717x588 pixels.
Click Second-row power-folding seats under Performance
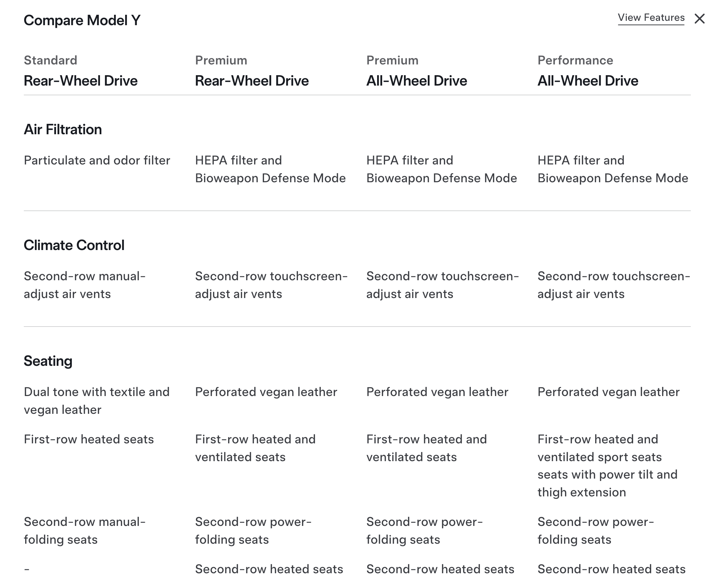[x=596, y=531]
